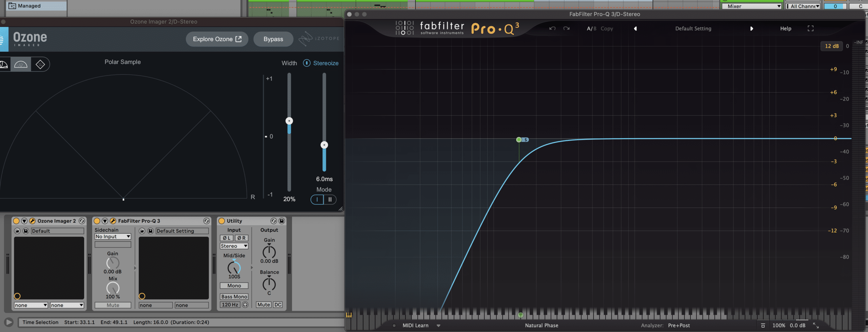Unfold Ozone Imager 2 device parameters triangle
Image resolution: width=868 pixels, height=332 pixels.
pos(24,221)
